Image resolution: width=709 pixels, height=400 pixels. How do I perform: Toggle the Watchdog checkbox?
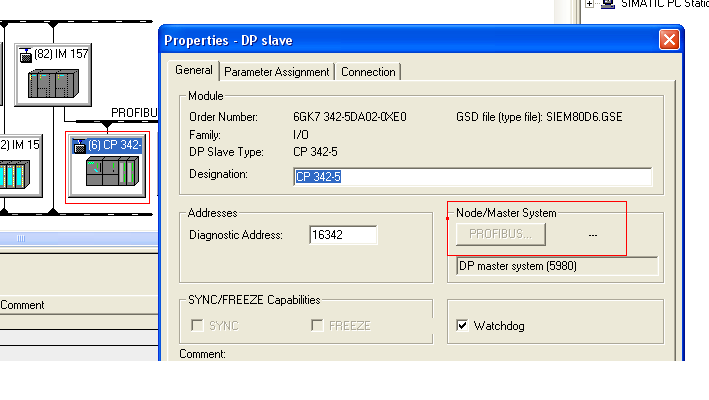[462, 325]
